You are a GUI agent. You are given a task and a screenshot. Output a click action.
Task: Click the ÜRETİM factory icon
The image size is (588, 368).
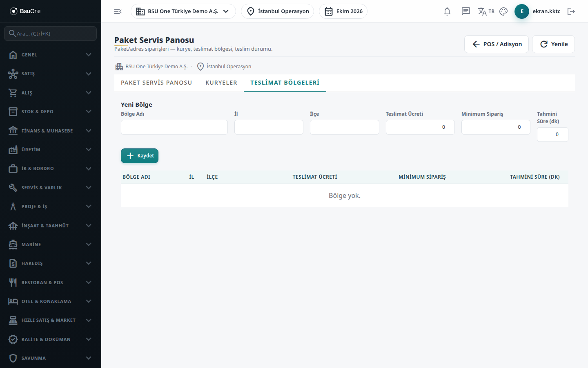point(13,150)
